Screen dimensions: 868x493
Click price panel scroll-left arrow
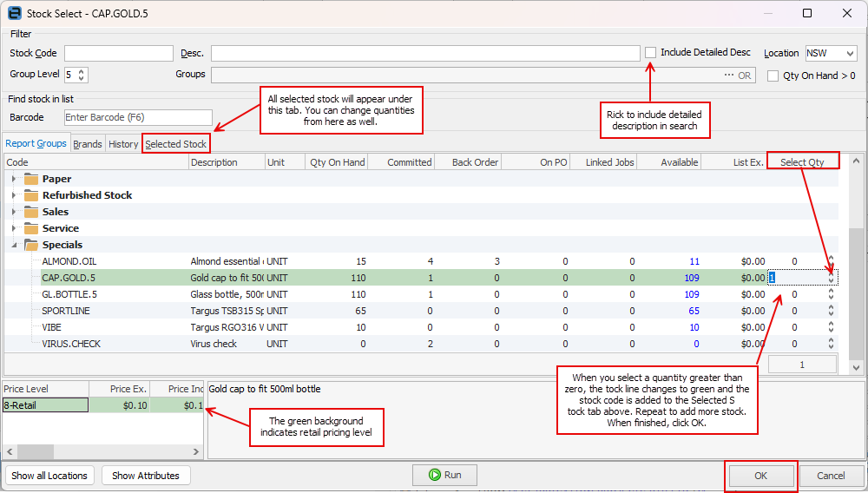coord(10,452)
